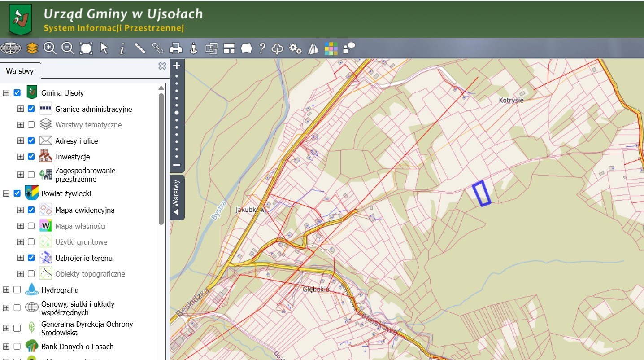Click the Zagospodarowanie przestrzenne label
This screenshot has height=360, width=644.
coord(85,175)
